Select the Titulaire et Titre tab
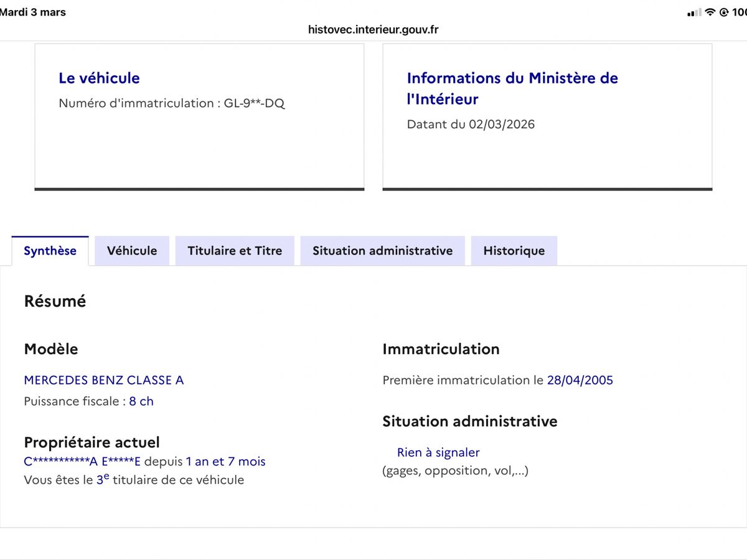The height and width of the screenshot is (560, 747). point(235,251)
